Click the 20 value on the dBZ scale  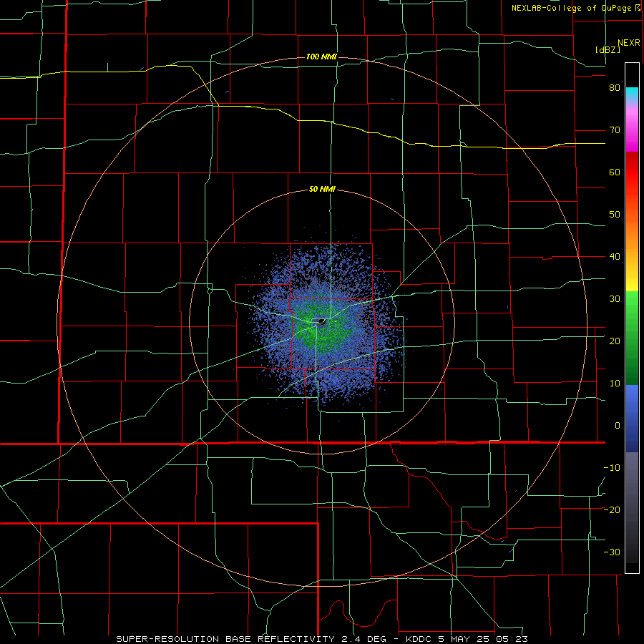point(615,341)
